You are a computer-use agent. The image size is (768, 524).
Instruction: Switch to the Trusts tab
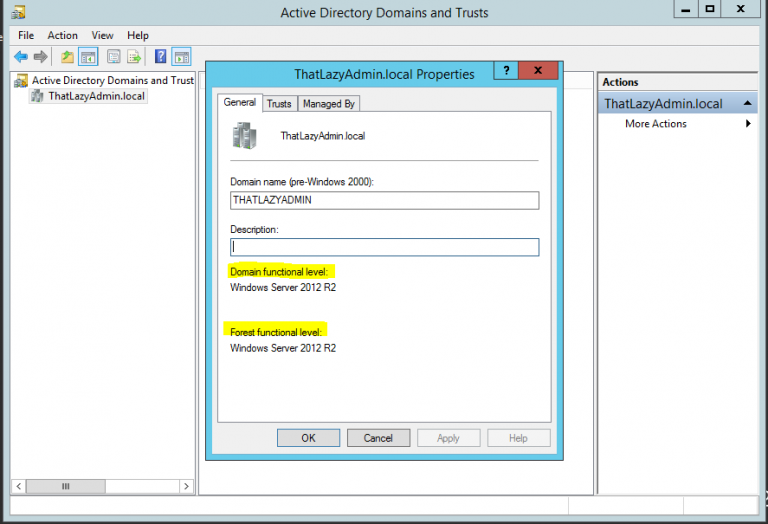(279, 104)
